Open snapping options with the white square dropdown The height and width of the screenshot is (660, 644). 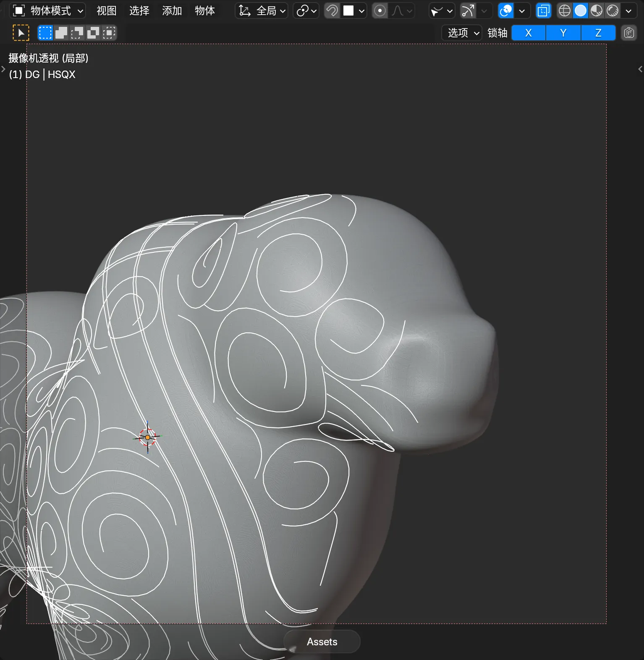click(353, 10)
